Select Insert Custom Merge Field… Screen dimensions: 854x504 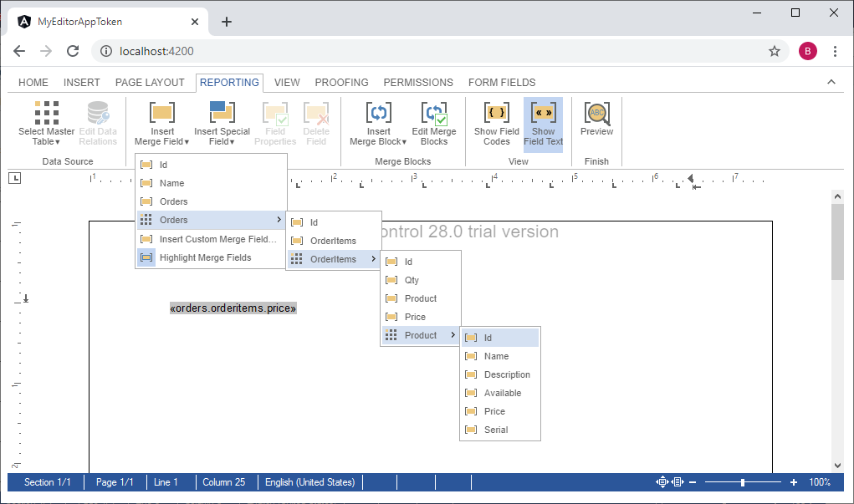[212, 240]
